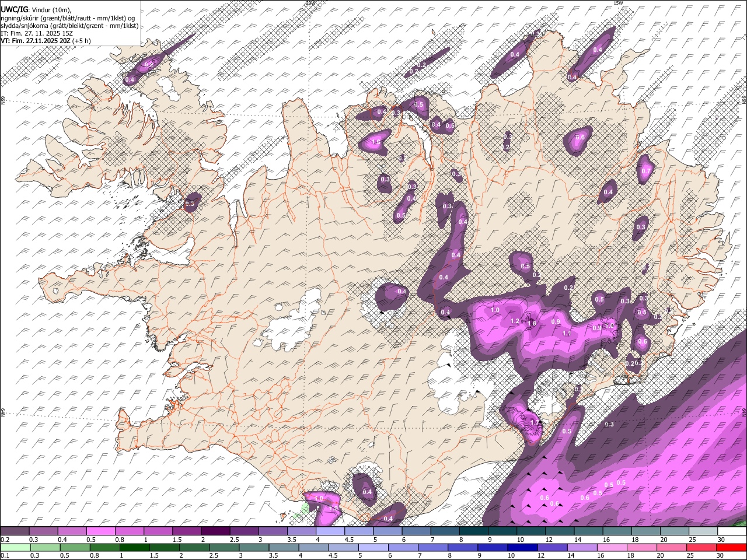Click the light blue 4 swatch in the upper legend

(x=330, y=531)
